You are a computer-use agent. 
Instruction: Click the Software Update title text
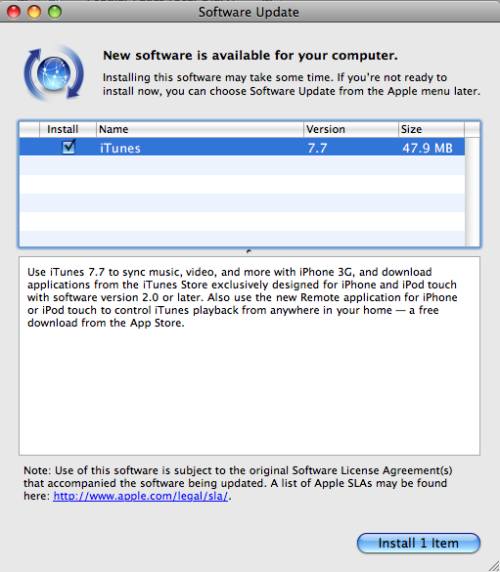249,12
